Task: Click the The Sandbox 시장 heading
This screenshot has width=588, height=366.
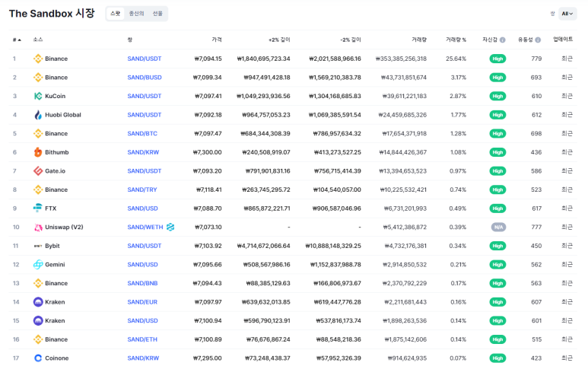Action: [x=52, y=14]
